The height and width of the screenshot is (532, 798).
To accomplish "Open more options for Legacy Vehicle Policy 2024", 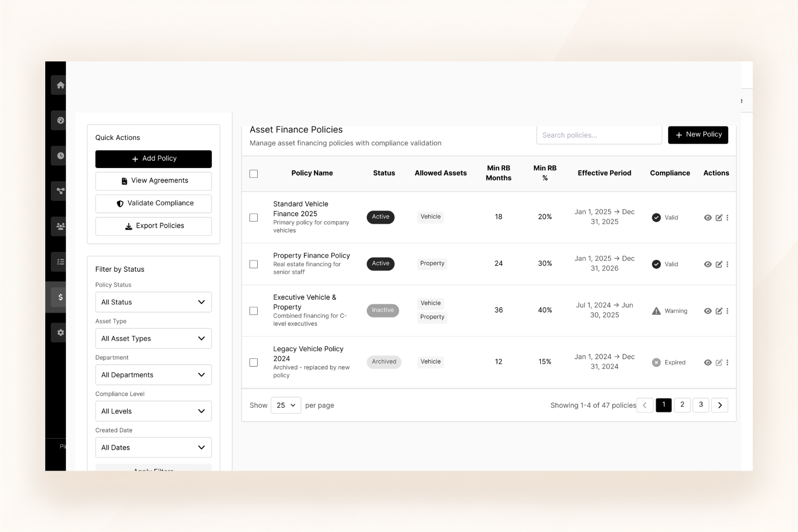I will pos(727,363).
